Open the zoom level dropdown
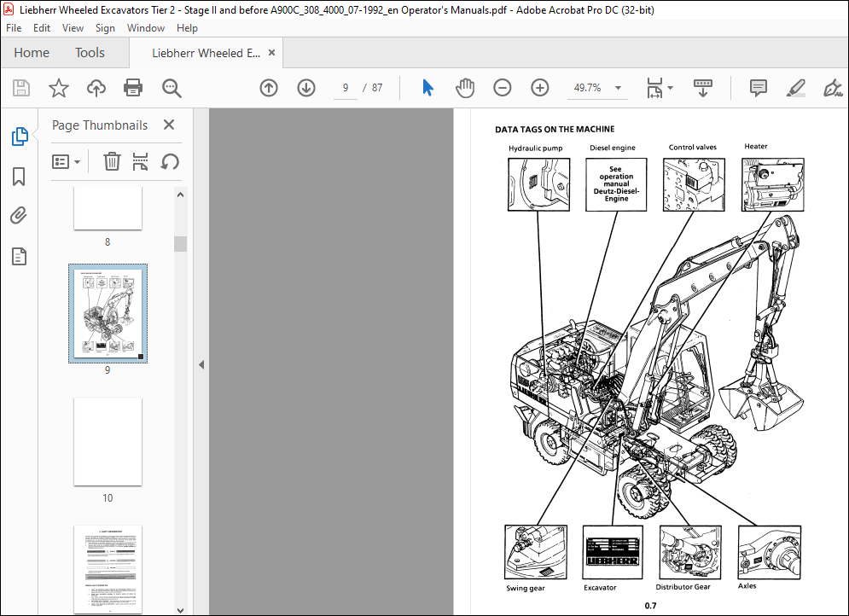849x616 pixels. pos(618,88)
